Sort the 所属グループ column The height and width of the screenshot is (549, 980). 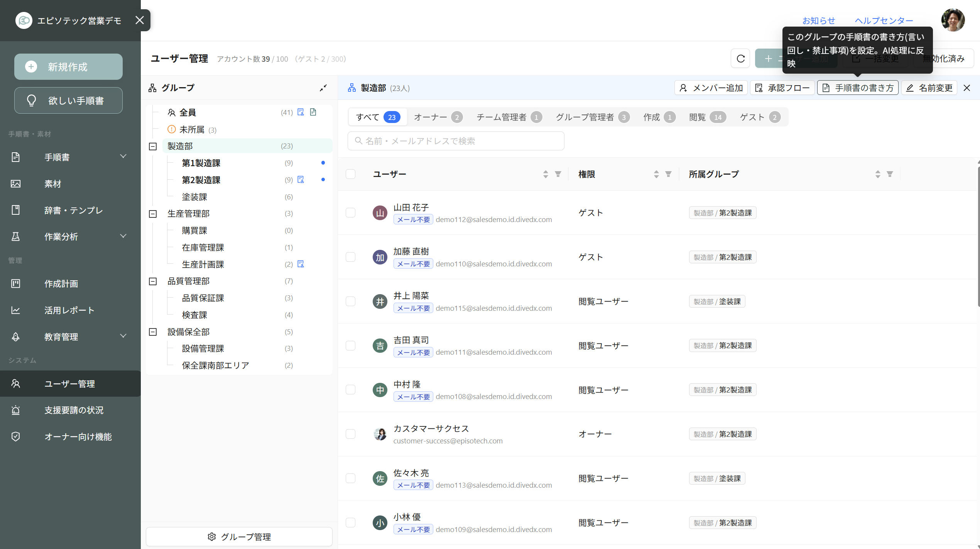(x=878, y=174)
